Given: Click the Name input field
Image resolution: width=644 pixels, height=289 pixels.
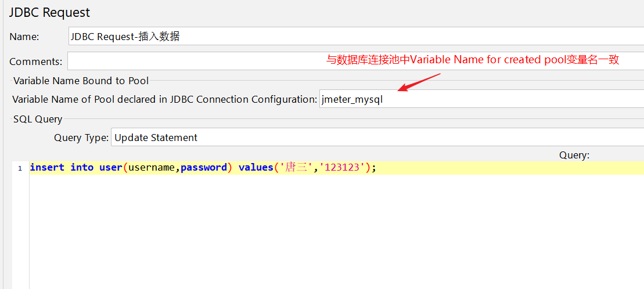Looking at the screenshot, I should [355, 36].
